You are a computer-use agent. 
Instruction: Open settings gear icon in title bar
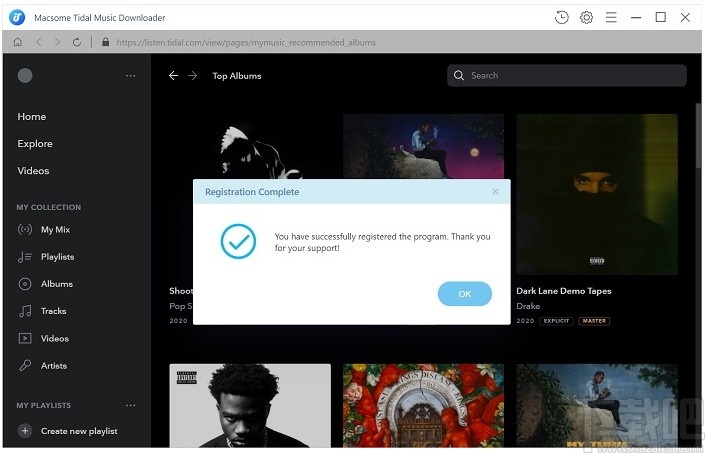(586, 18)
